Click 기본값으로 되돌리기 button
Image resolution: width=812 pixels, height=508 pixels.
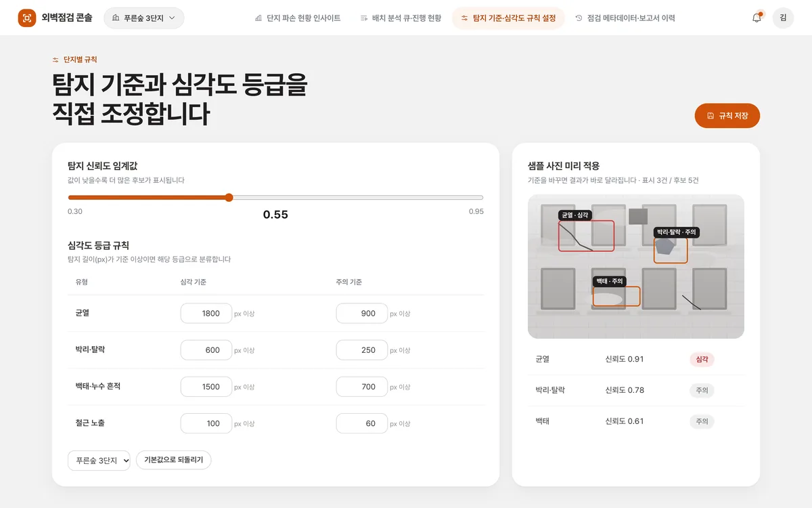pyautogui.click(x=174, y=460)
